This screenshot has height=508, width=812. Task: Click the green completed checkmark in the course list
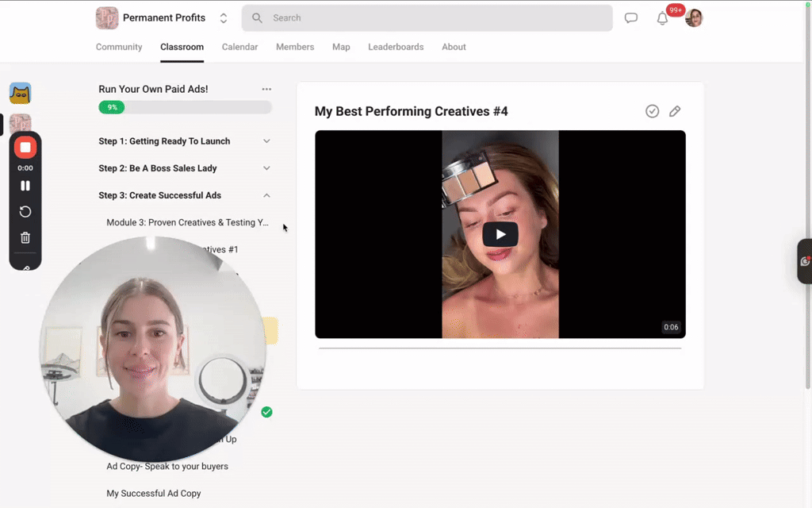[266, 412]
